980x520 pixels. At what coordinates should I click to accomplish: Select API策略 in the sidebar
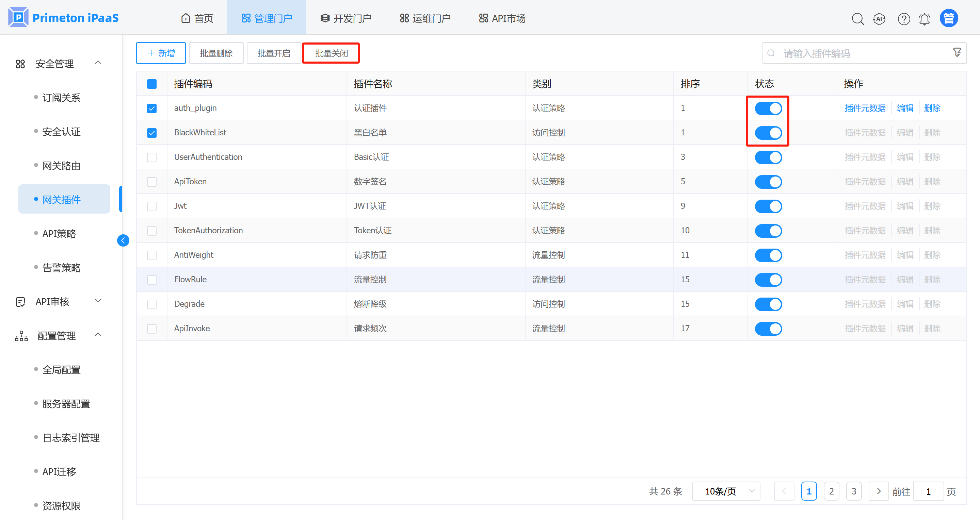pos(59,234)
